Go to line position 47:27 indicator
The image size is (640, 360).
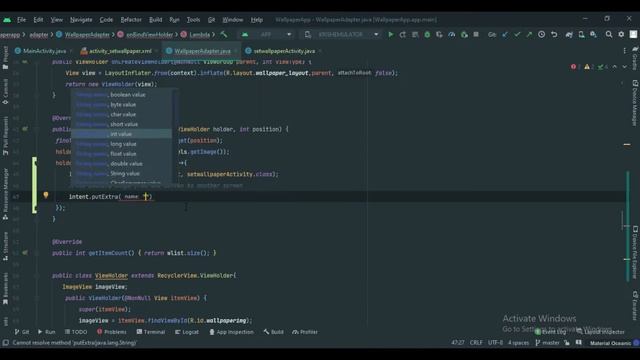tap(458, 343)
